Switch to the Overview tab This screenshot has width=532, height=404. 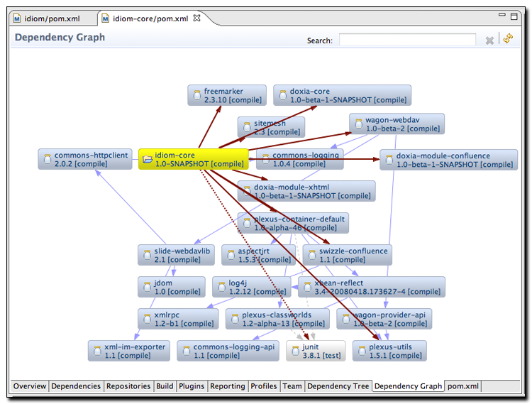tap(29, 386)
